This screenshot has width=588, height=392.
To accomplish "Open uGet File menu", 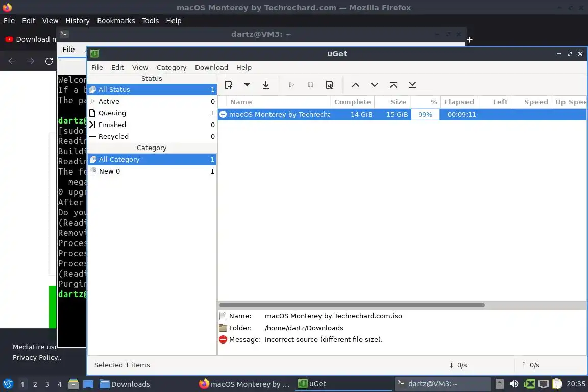I will (97, 67).
